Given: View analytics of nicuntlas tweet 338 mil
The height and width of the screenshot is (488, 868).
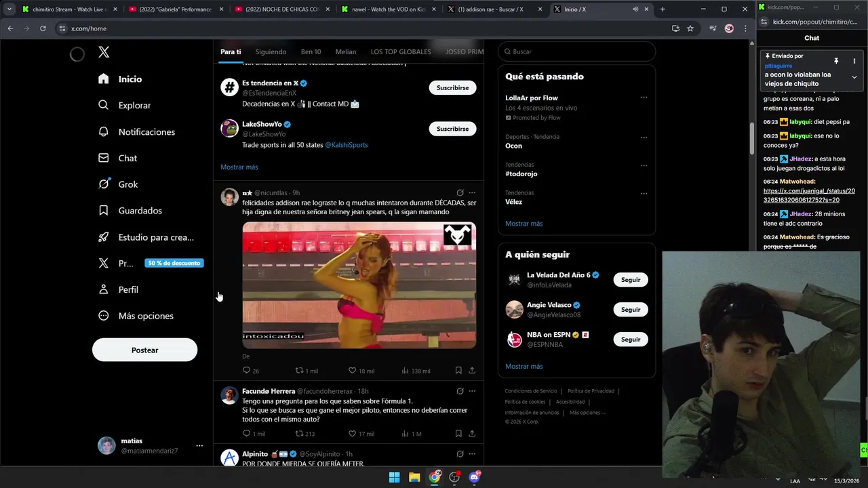Looking at the screenshot, I should (405, 371).
